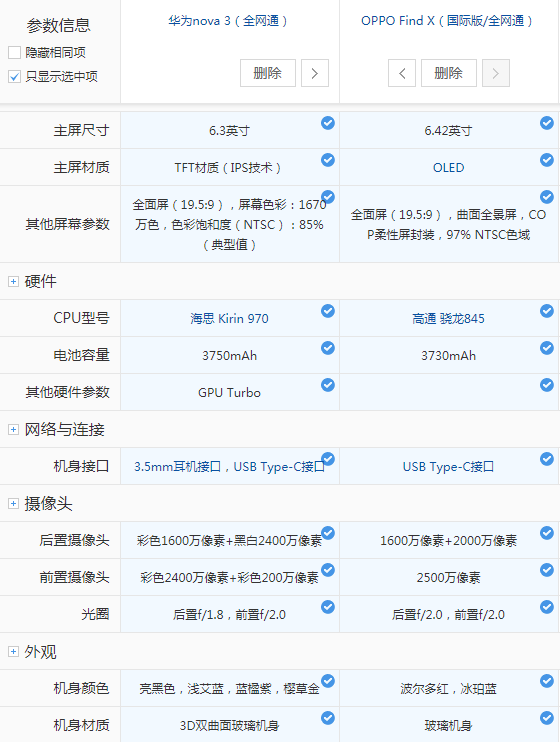This screenshot has height=742, width=560.
Task: Open the 高通 骁龙845 link
Action: [x=448, y=318]
